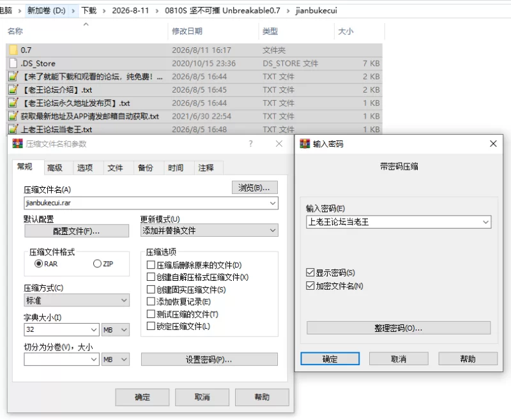
Task: Uncheck 显示密码 checkbox
Action: 310,272
